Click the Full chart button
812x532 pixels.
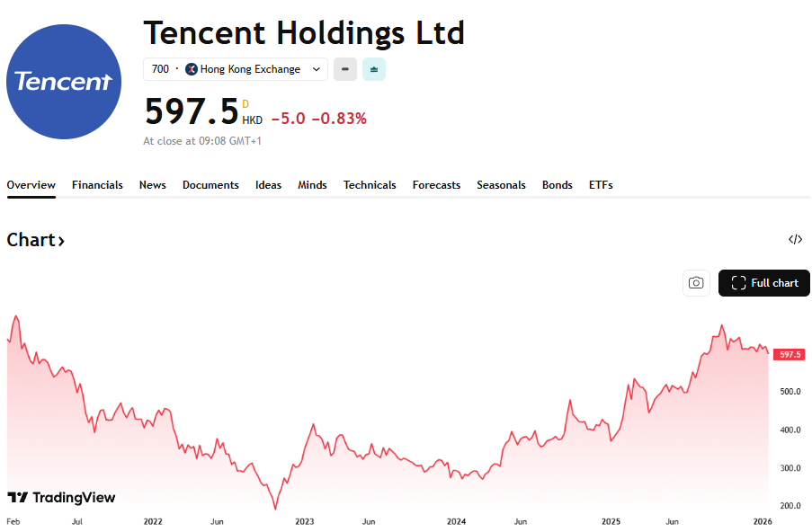[764, 283]
